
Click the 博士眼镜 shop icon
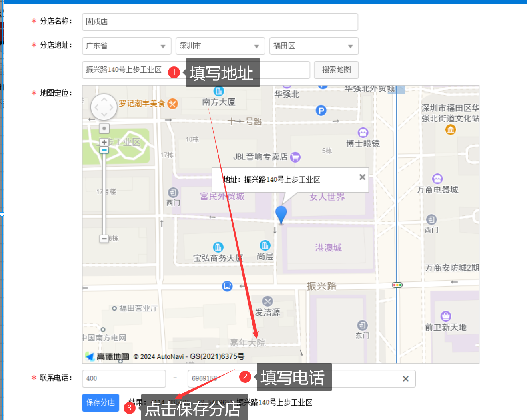click(363, 133)
